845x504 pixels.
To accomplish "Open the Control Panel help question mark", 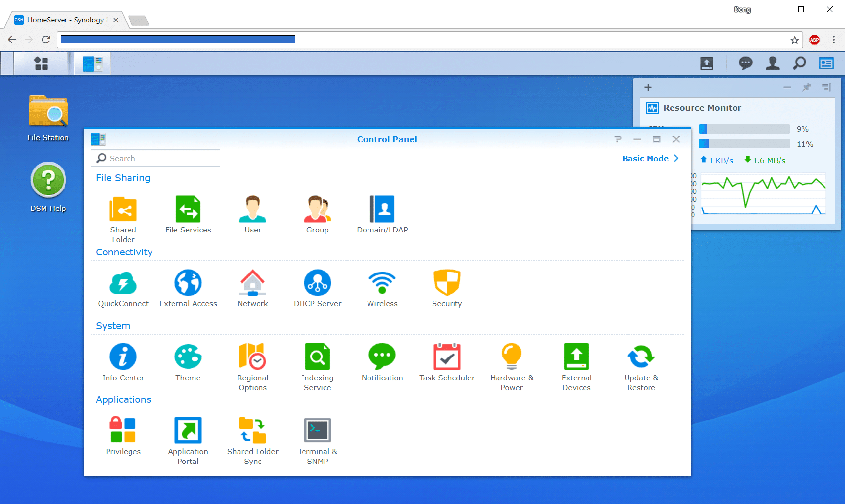I will pyautogui.click(x=618, y=139).
